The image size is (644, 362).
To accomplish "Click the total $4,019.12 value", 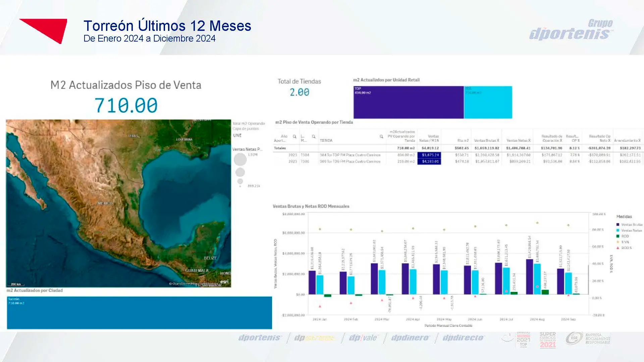I will [x=430, y=148].
